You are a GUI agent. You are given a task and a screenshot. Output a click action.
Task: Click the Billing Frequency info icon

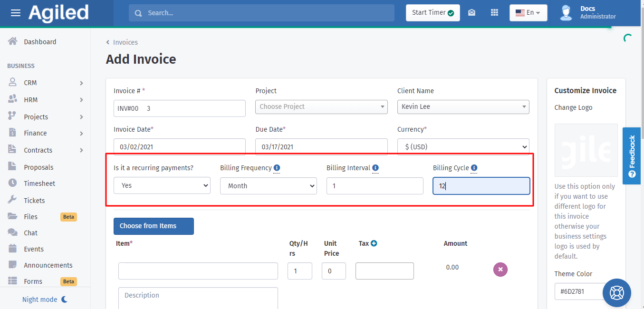[277, 168]
